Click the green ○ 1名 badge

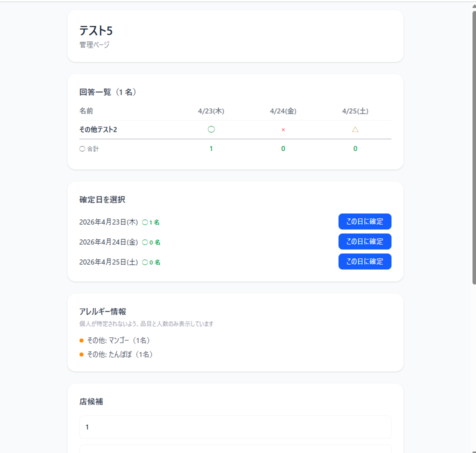point(150,222)
